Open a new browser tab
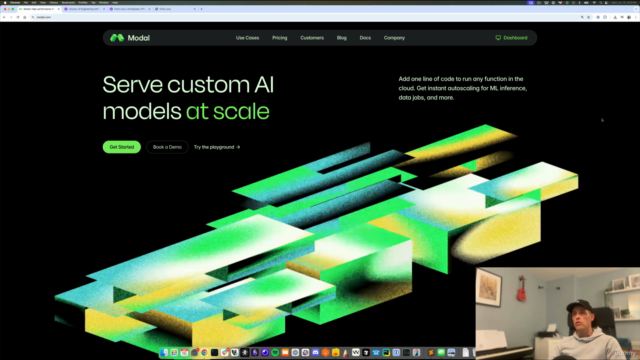This screenshot has height=360, width=640. click(x=201, y=9)
